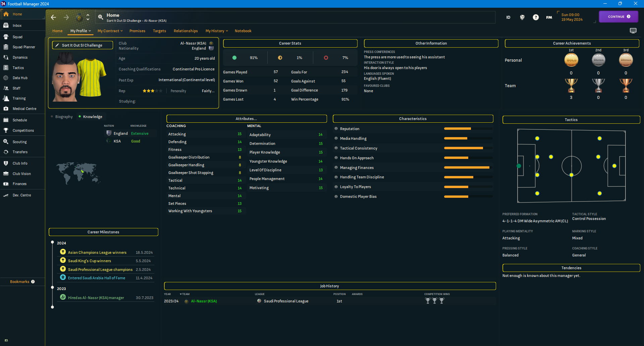Open Scouting in the sidebar
The height and width of the screenshot is (346, 644).
[19, 142]
